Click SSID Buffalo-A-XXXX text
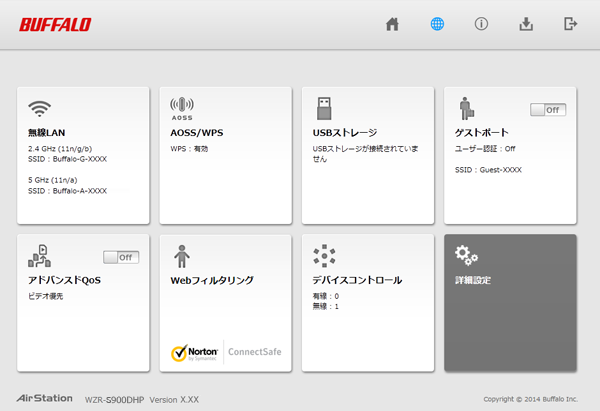Image resolution: width=600 pixels, height=411 pixels. point(67,191)
